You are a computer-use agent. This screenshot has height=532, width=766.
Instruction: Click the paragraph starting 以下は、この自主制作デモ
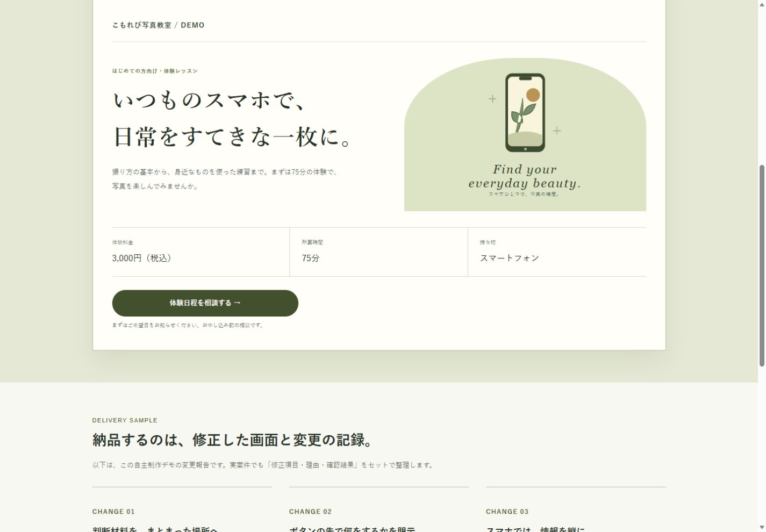point(263,465)
